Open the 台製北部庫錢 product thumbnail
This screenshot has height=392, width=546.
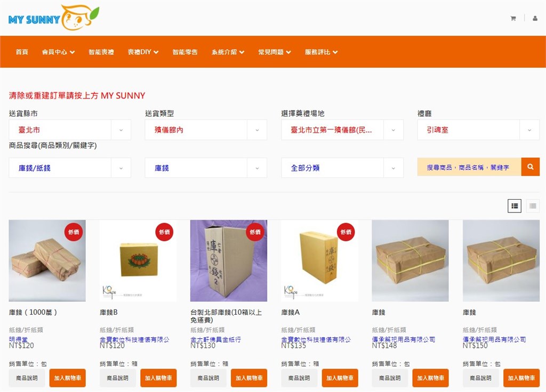229,260
